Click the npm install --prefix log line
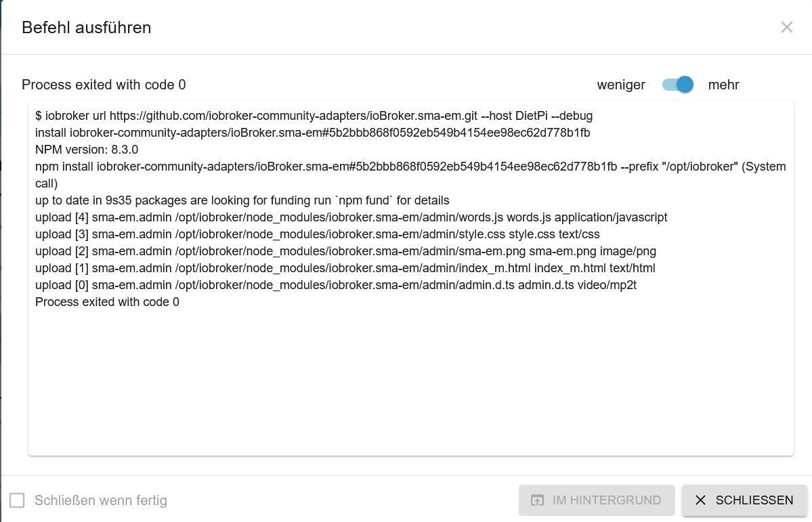This screenshot has width=812, height=522. point(410,175)
